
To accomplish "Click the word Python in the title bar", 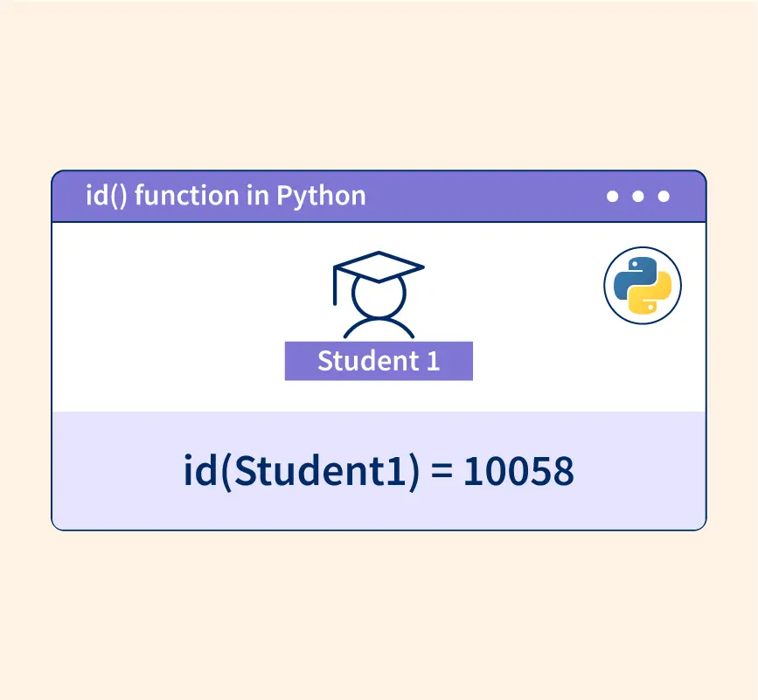I will click(321, 196).
